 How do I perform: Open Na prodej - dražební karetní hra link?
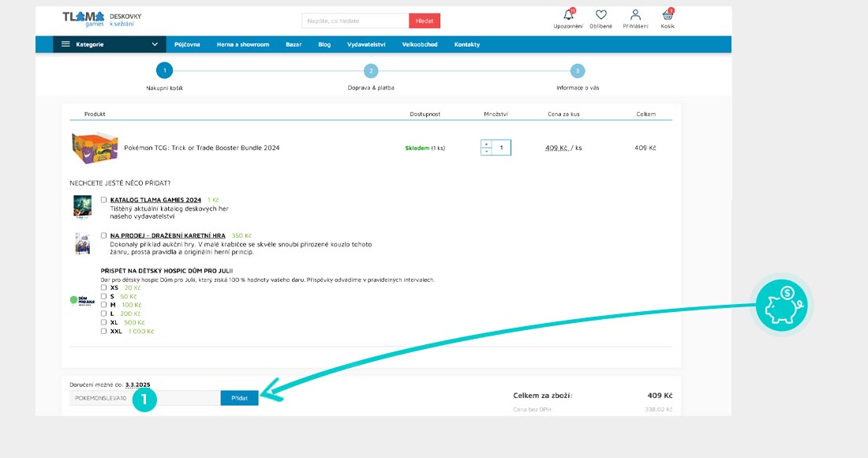168,235
